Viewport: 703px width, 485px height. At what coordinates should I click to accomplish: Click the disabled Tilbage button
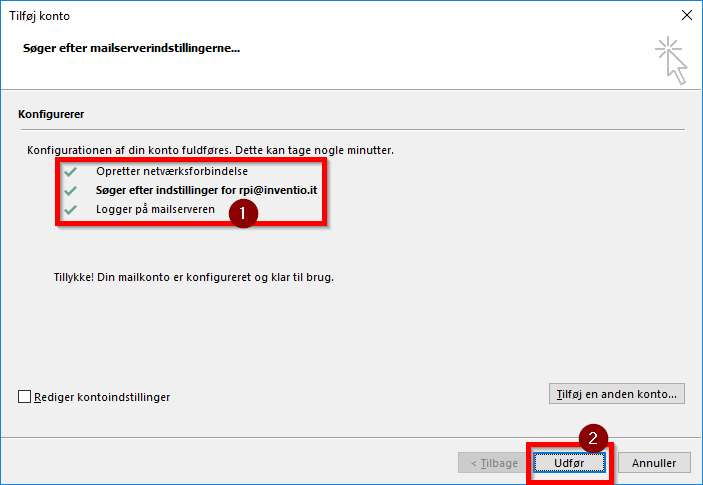coord(494,463)
